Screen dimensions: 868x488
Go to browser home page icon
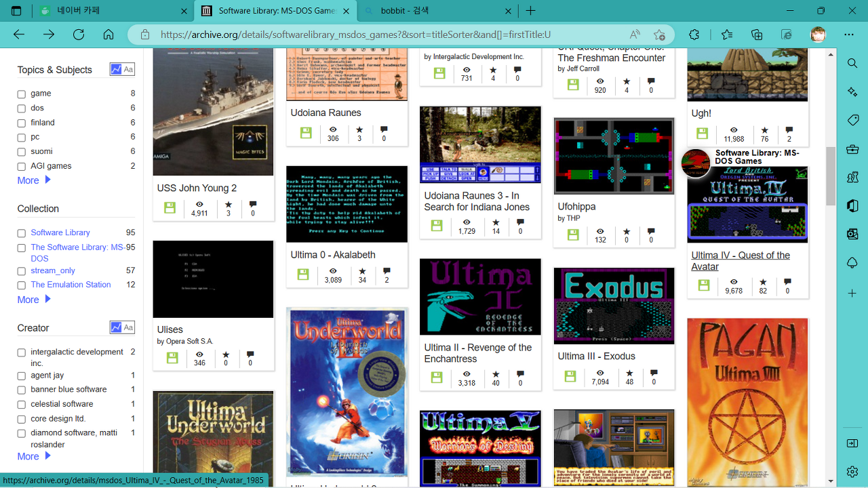click(108, 35)
